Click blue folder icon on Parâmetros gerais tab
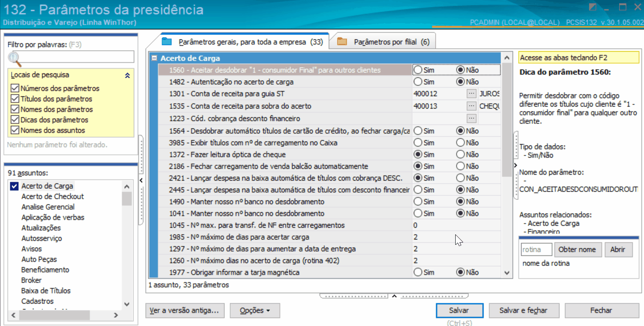Screen dimensions: 644x326 167,42
